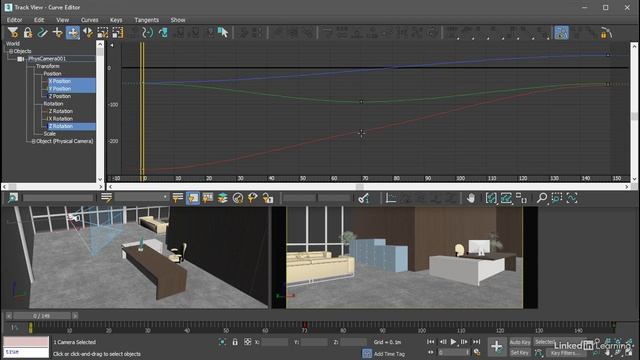Click Frame Horizontal Extents icon
This screenshot has height=360, width=640.
(491, 198)
